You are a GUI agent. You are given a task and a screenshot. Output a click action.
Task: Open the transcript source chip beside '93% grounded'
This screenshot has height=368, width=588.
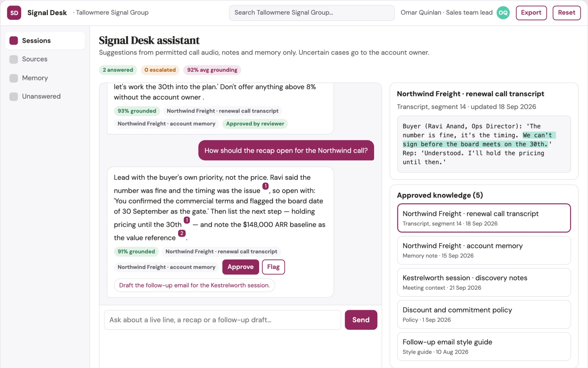pos(223,111)
